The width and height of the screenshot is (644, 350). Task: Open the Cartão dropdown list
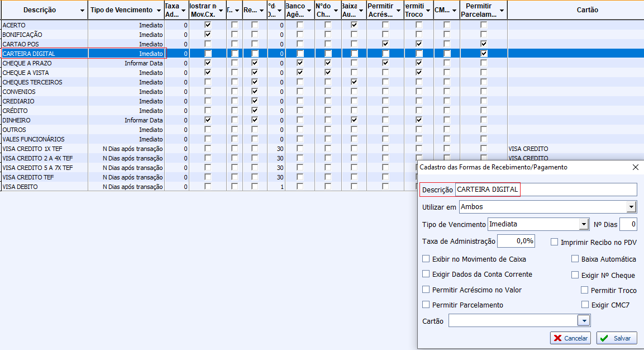(x=584, y=321)
